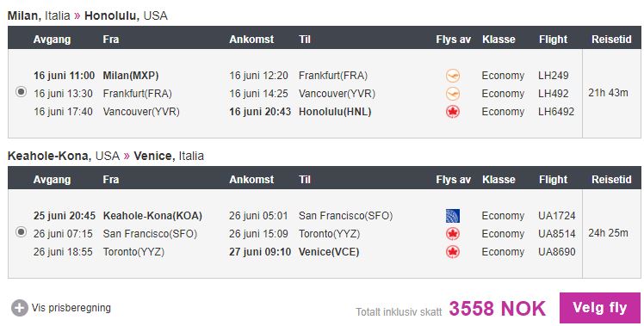Click the Honolulu(HNL) arrival destination

[335, 112]
